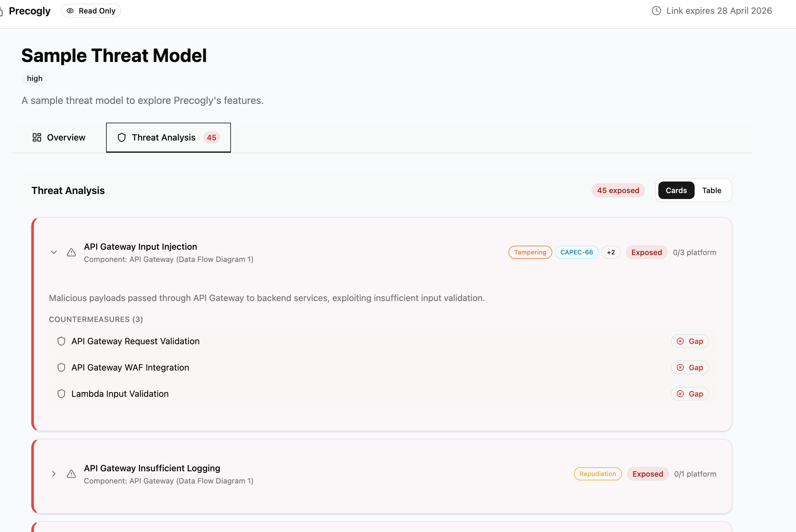796x532 pixels.
Task: Switch to Table view
Action: click(711, 190)
